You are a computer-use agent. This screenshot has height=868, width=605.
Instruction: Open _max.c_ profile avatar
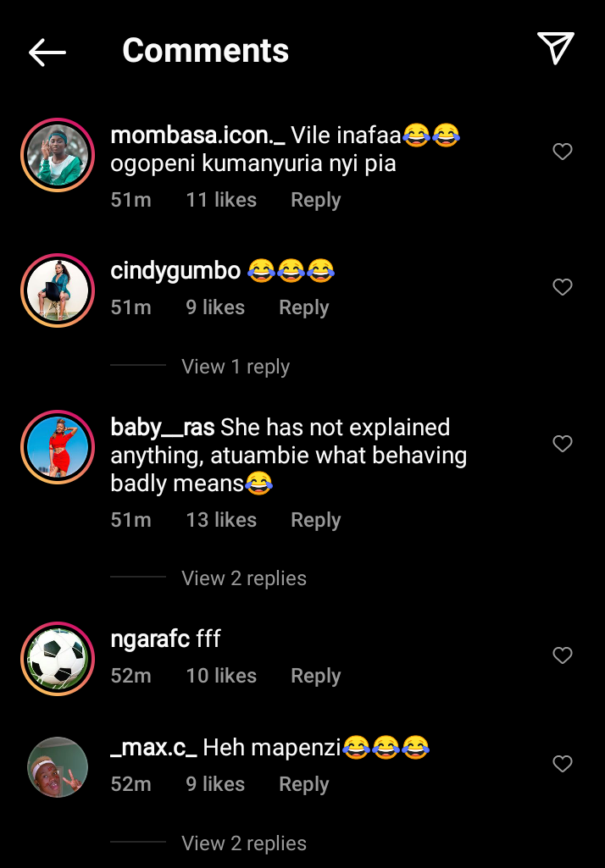coord(58,767)
